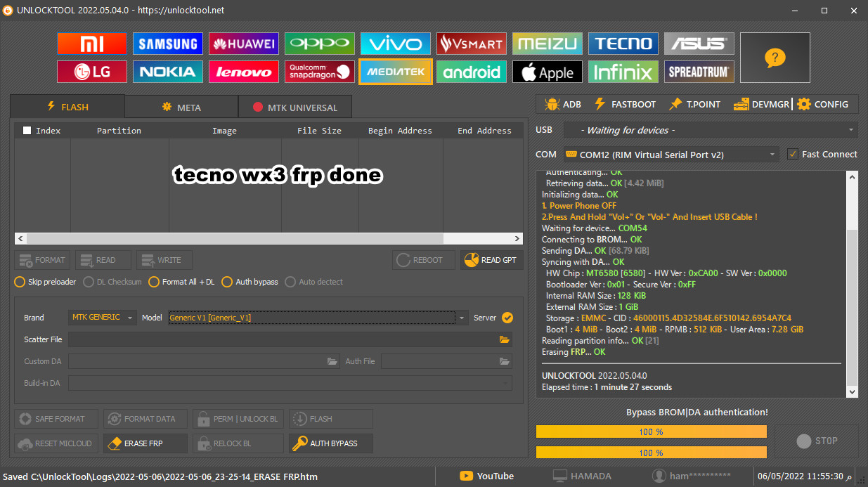The image size is (868, 487).
Task: Open the CONFIG settings
Action: click(822, 104)
